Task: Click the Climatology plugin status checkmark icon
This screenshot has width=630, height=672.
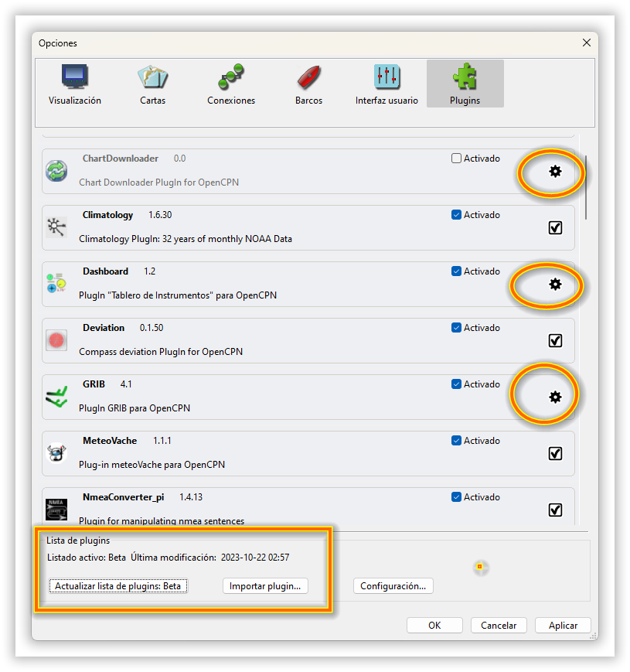Action: pyautogui.click(x=555, y=227)
